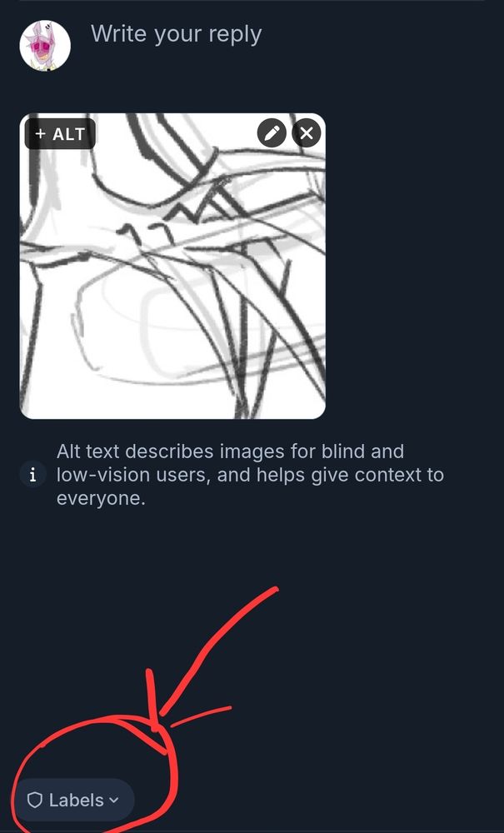
Task: Add alt text via the + ALT badge
Action: click(x=60, y=134)
